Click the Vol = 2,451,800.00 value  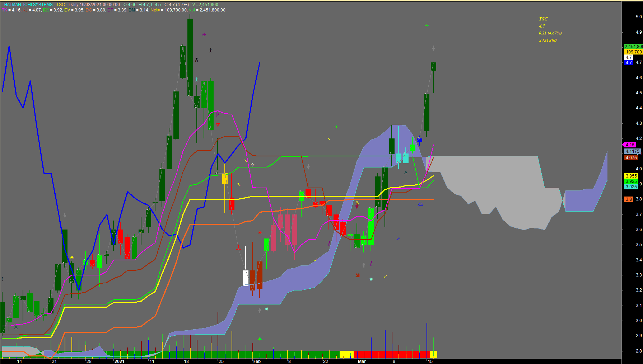click(207, 10)
